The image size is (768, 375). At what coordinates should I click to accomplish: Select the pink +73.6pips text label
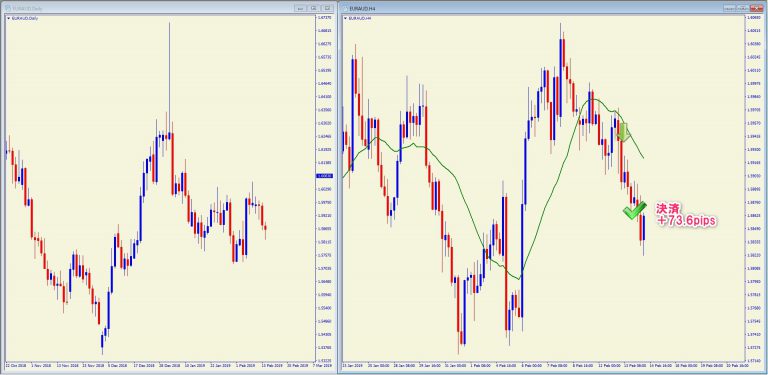[686, 222]
